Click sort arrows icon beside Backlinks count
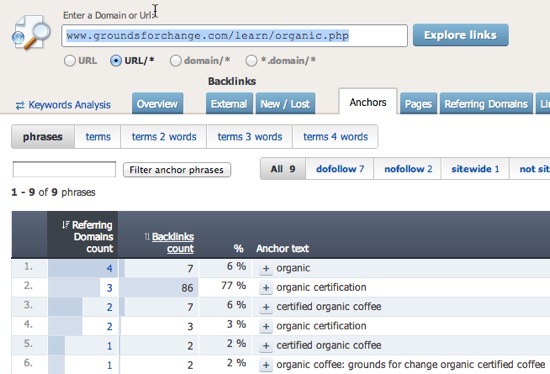 147,237
